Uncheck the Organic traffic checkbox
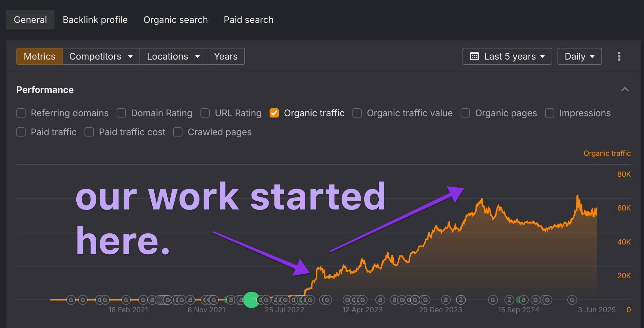644x328 pixels. [274, 113]
